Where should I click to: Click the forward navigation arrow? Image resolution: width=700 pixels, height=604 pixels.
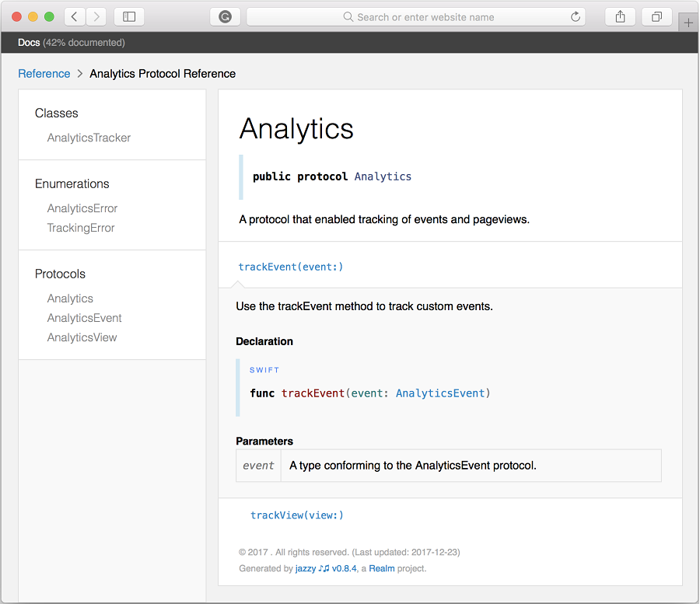pyautogui.click(x=96, y=16)
